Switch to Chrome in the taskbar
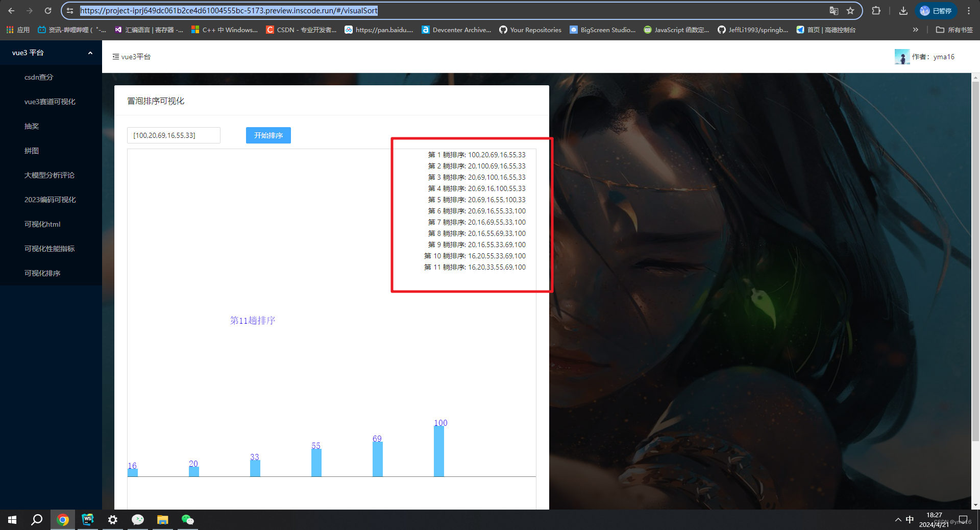980x530 pixels. (63, 520)
